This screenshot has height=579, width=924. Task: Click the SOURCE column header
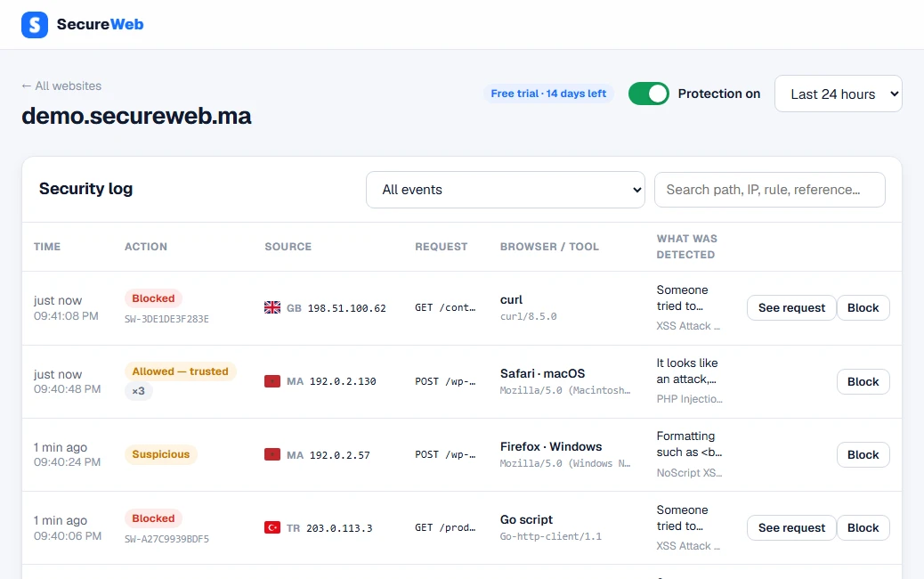(x=288, y=247)
